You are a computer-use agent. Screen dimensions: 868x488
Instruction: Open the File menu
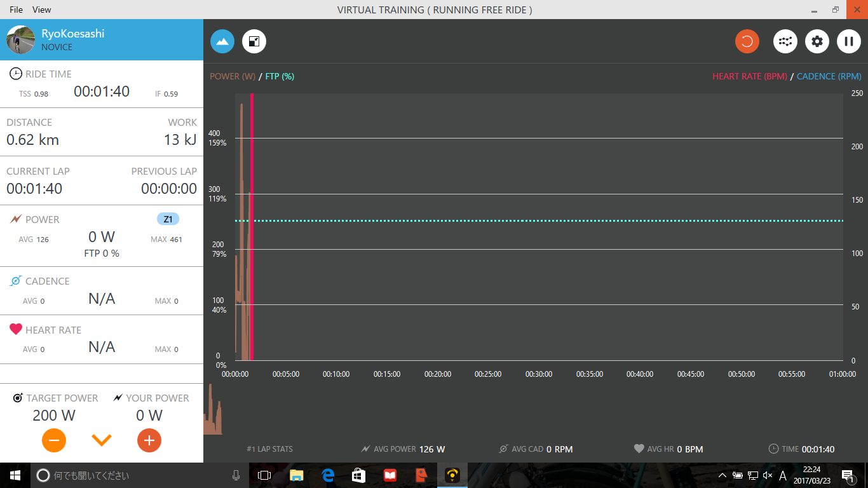tap(17, 10)
